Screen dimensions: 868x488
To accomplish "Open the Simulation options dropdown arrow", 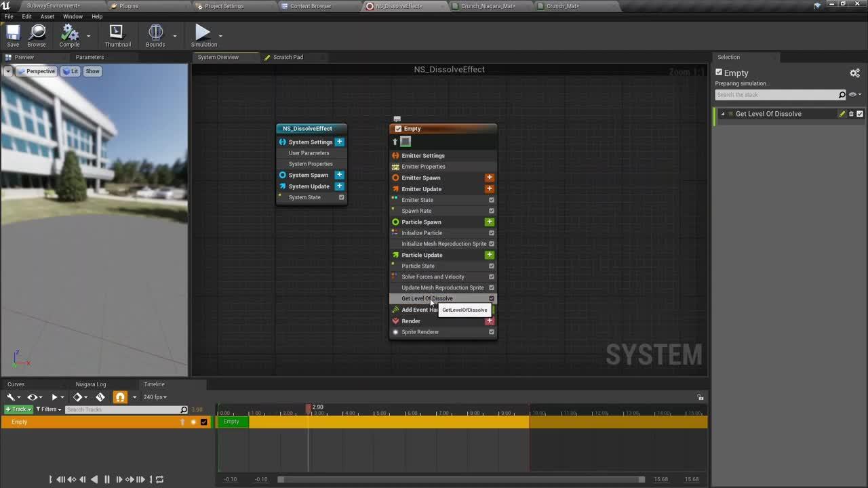I will tap(220, 36).
